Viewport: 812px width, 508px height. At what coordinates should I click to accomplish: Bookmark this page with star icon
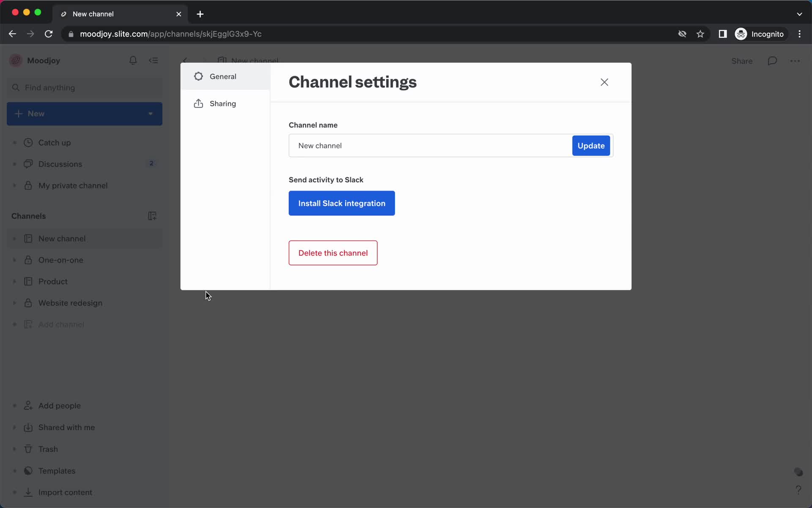[x=700, y=34]
